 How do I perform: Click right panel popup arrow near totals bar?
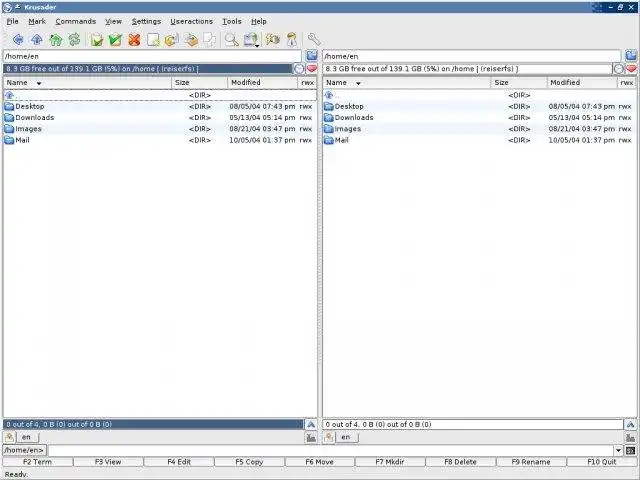click(x=631, y=424)
